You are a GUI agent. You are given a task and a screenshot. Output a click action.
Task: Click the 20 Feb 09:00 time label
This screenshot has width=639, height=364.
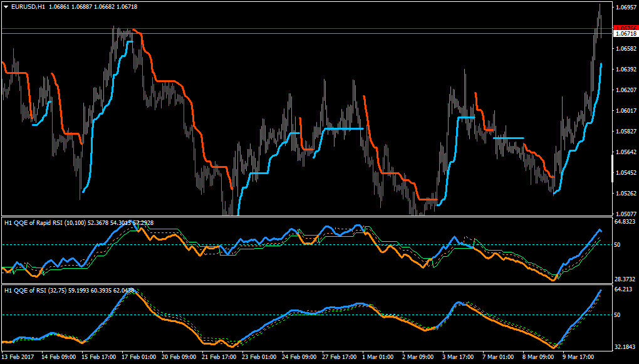click(x=179, y=356)
